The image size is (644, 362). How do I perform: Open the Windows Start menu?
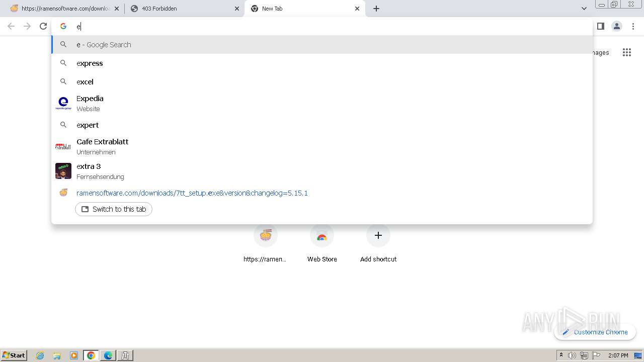point(14,355)
